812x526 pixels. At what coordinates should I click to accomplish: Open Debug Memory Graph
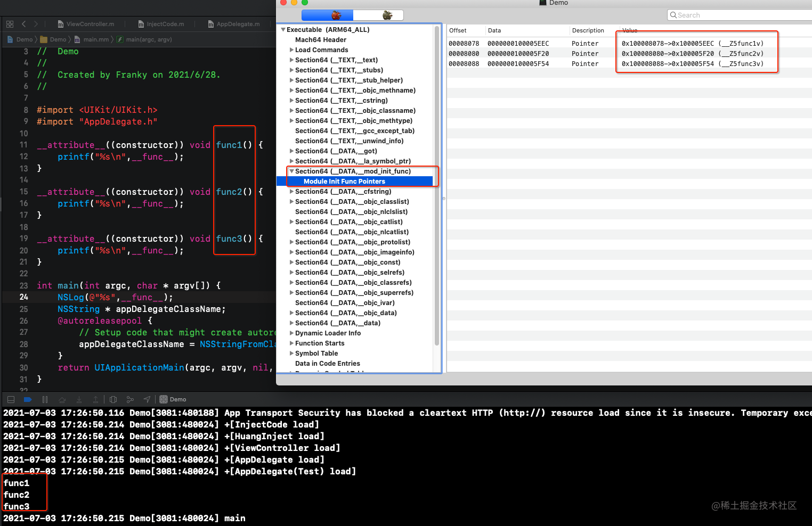pyautogui.click(x=130, y=399)
